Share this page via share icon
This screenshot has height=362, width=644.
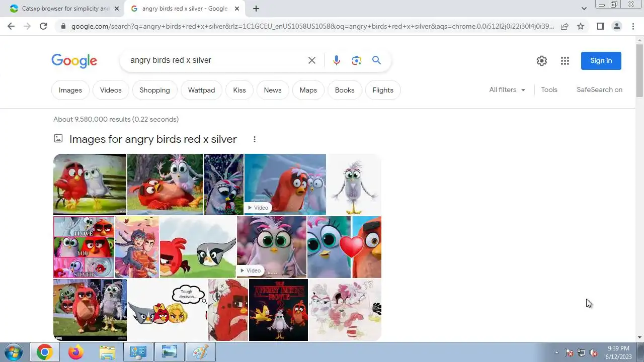coord(565,26)
